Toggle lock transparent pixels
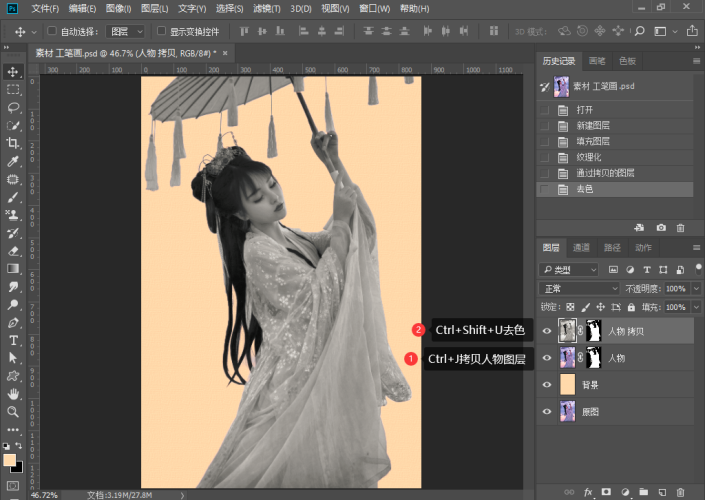Viewport: 705px width, 500px height. tap(570, 307)
